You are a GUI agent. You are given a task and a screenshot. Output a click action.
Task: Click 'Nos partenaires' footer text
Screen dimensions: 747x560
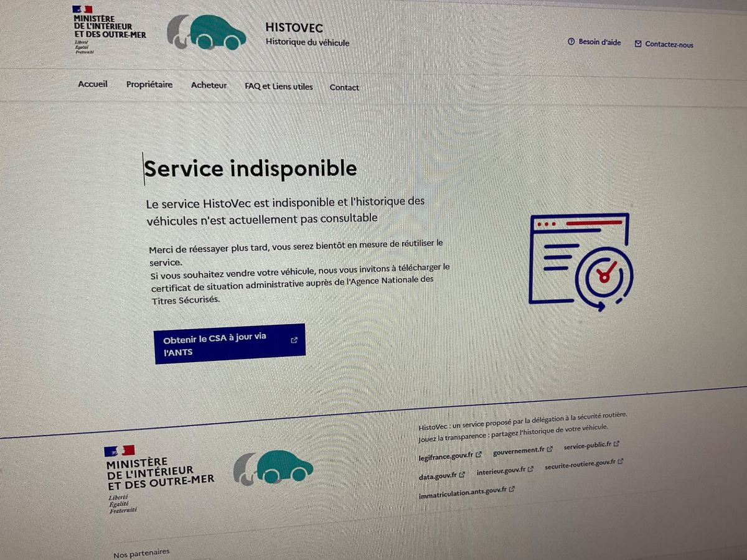141,553
